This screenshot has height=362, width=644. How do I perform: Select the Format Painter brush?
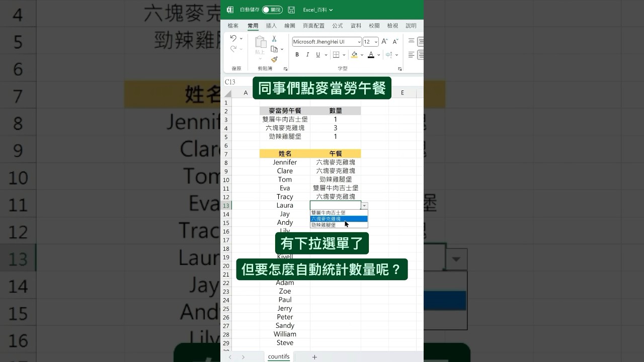(x=274, y=59)
